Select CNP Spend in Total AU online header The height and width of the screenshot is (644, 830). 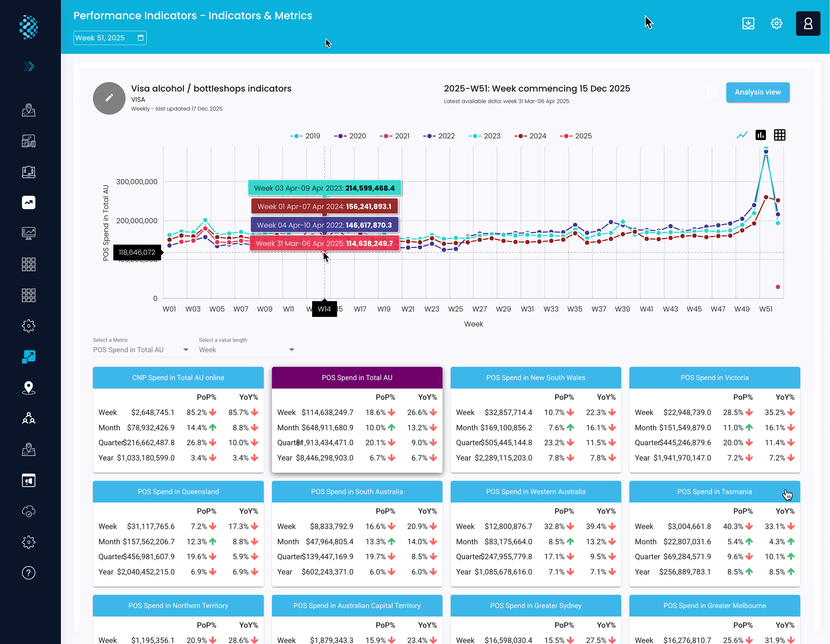178,378
